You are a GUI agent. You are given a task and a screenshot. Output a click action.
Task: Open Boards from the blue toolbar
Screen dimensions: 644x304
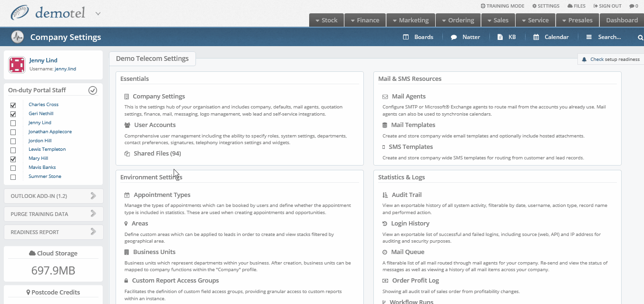(x=418, y=37)
